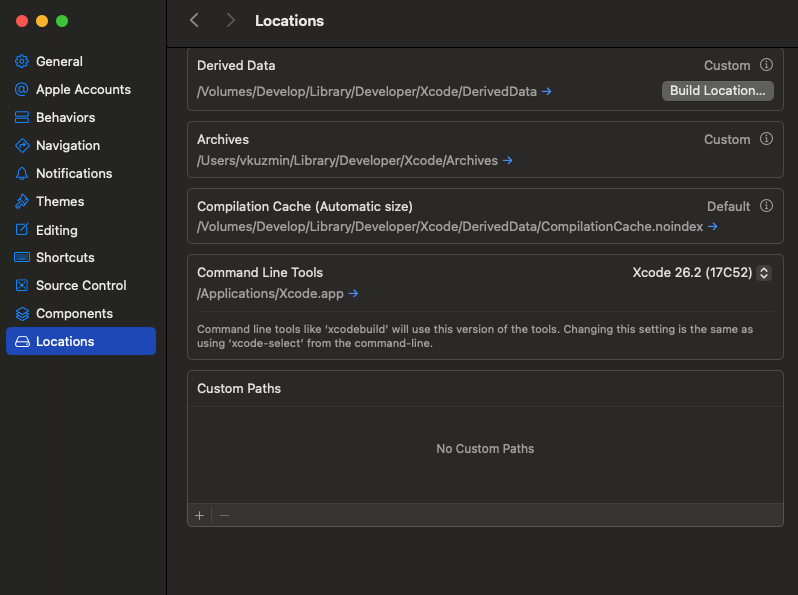Select General in the sidebar
Viewport: 798px width, 595px height.
(81, 62)
